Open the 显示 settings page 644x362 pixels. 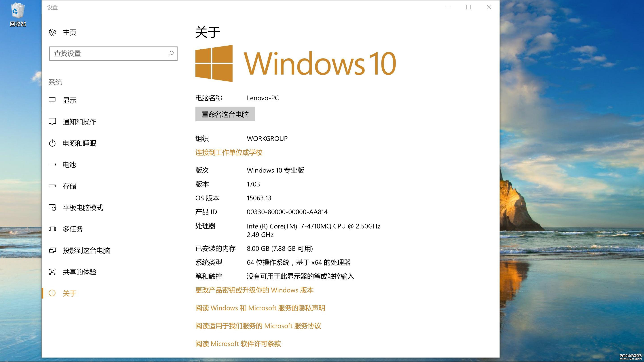click(70, 100)
